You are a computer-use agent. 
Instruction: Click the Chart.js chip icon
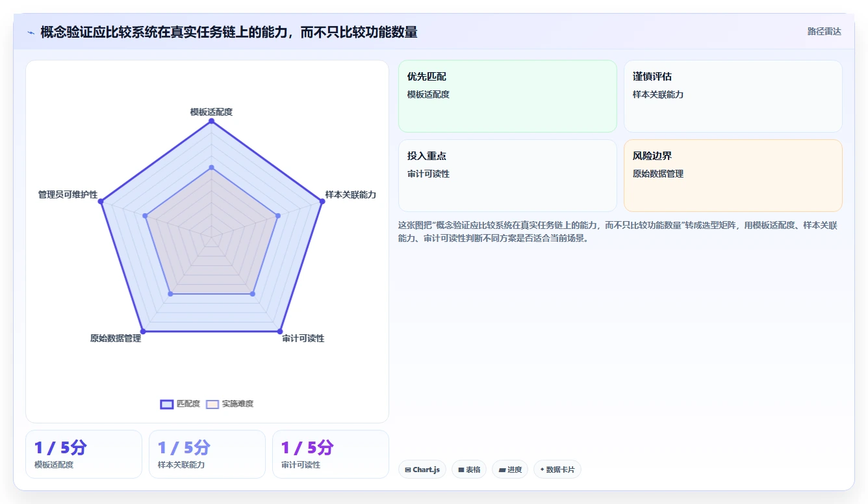(x=408, y=470)
